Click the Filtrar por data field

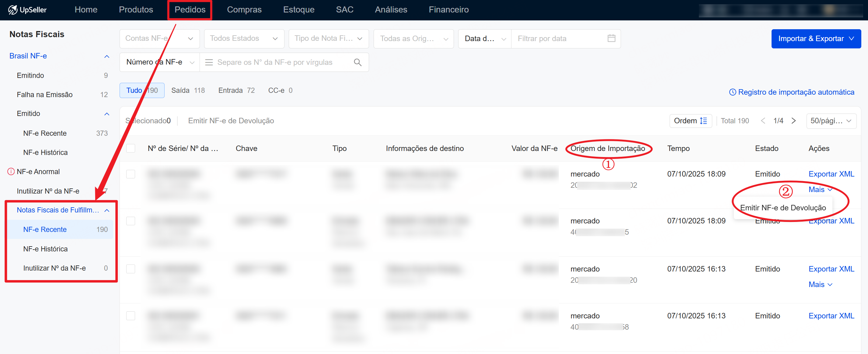[559, 38]
